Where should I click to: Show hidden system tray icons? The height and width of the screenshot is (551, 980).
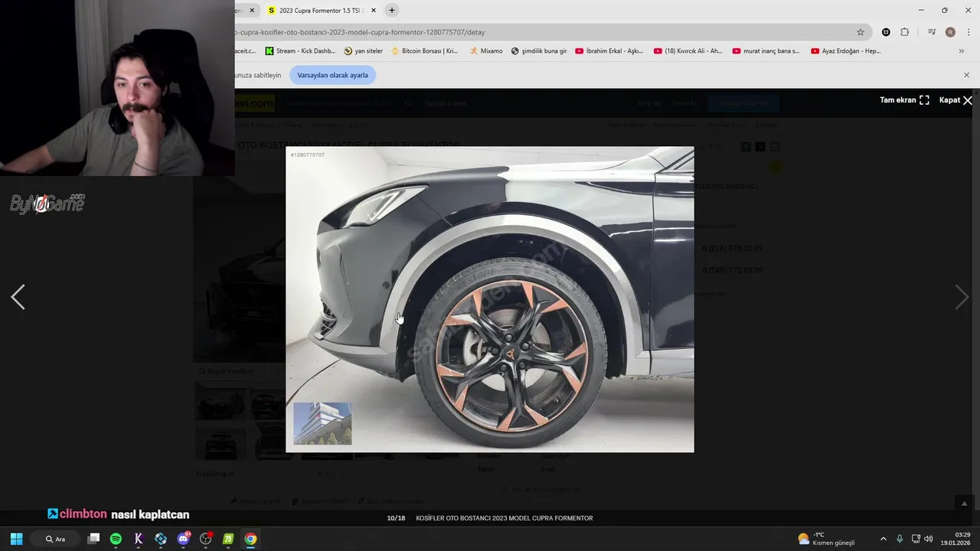883,539
